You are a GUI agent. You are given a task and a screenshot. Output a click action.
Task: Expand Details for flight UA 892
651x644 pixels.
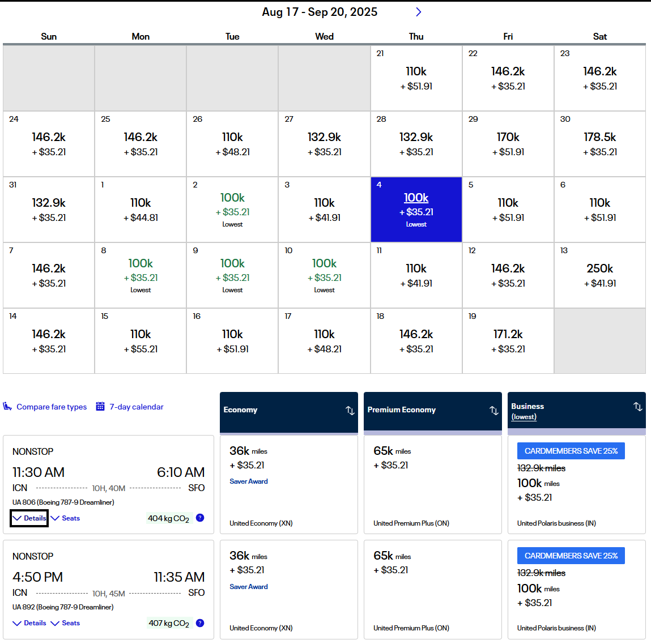pos(29,623)
